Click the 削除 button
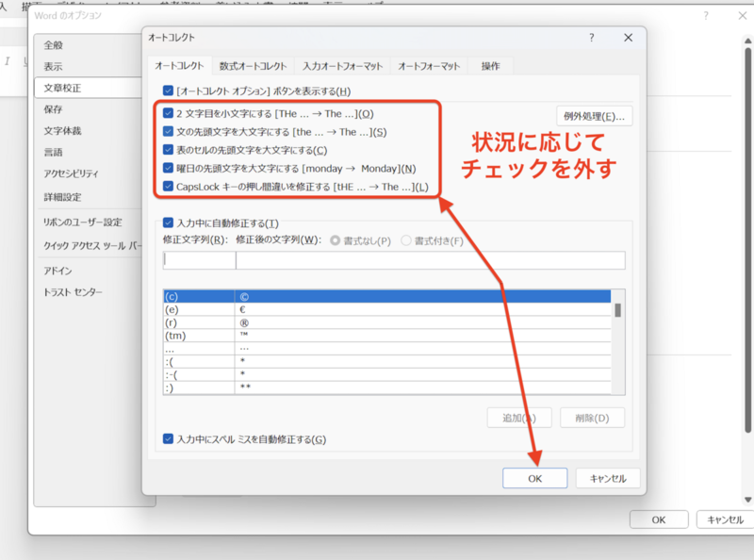 [593, 418]
